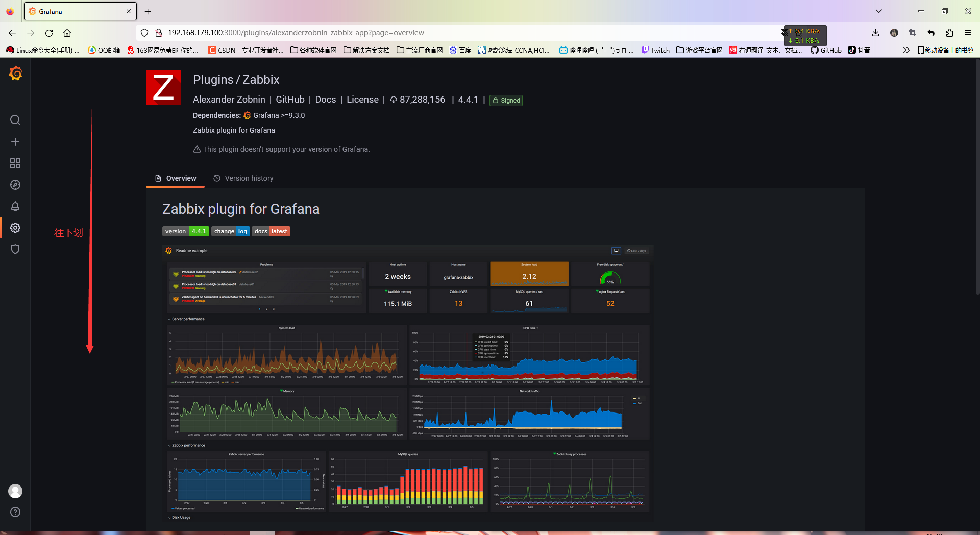Image resolution: width=980 pixels, height=535 pixels.
Task: Click the tracking protection shield icon
Action: tap(144, 33)
